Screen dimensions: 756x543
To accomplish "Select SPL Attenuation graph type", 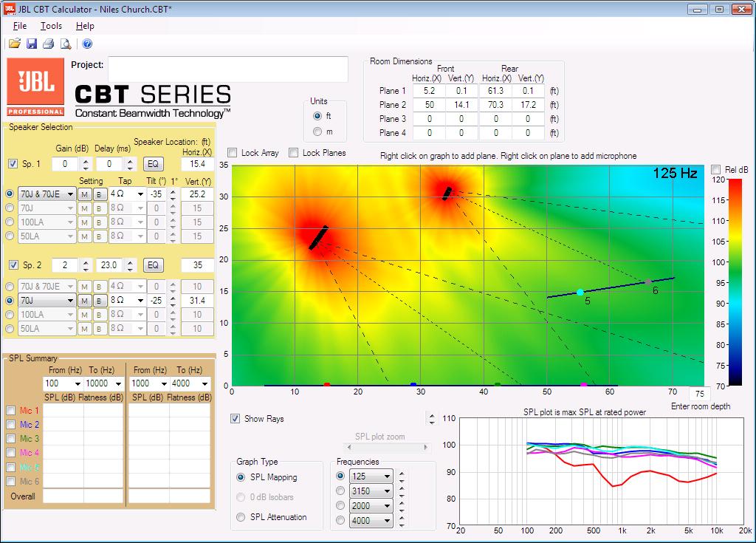I will click(241, 517).
